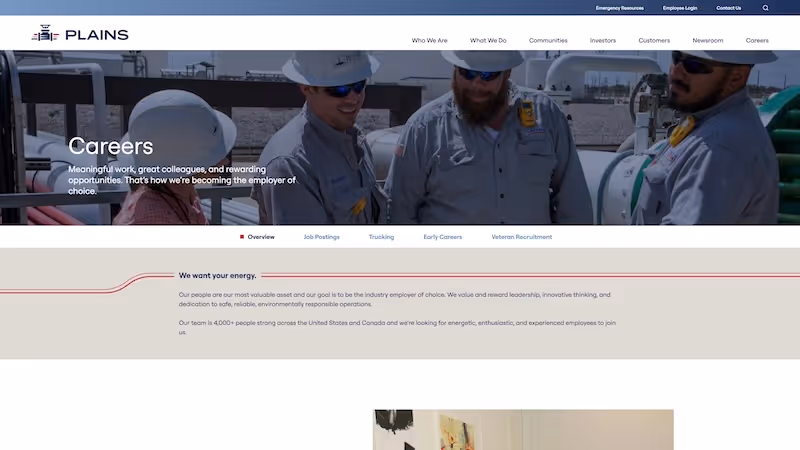Open the What We Do menu

tap(488, 40)
